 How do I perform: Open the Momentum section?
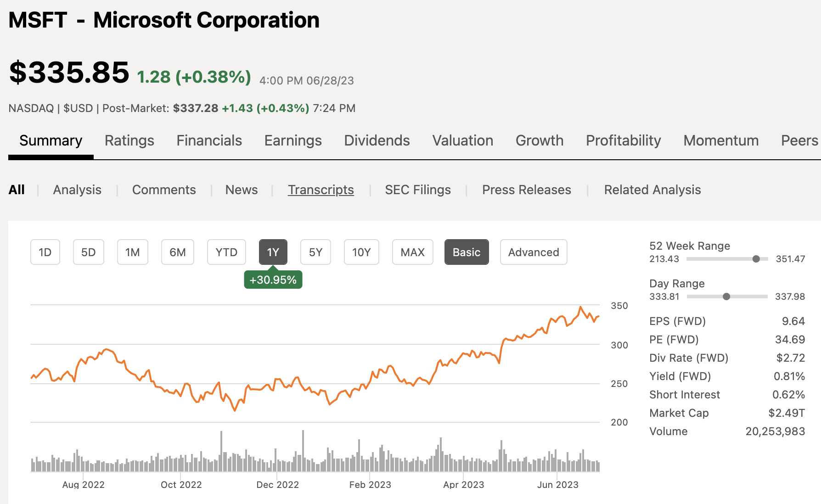coord(720,140)
